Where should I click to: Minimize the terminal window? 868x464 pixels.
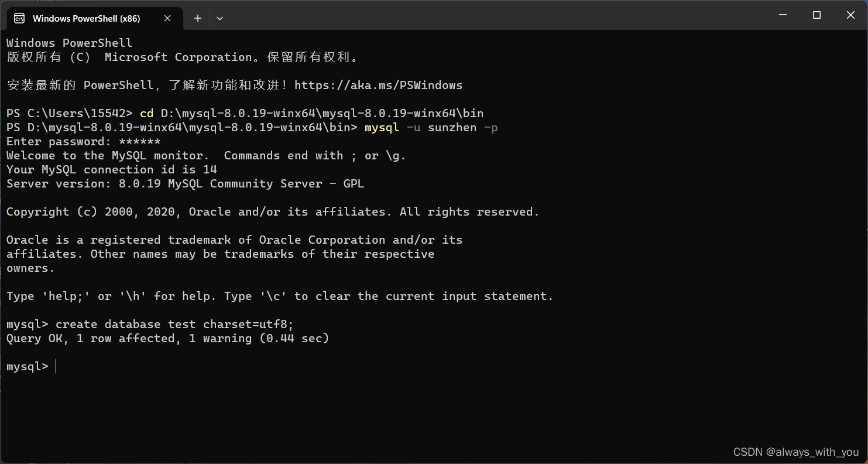(x=783, y=15)
